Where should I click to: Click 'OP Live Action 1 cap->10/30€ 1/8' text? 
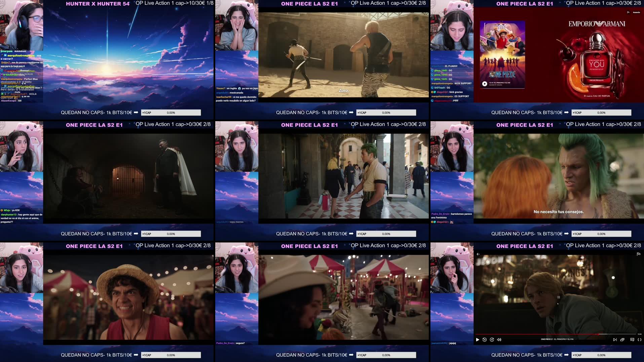click(x=175, y=3)
